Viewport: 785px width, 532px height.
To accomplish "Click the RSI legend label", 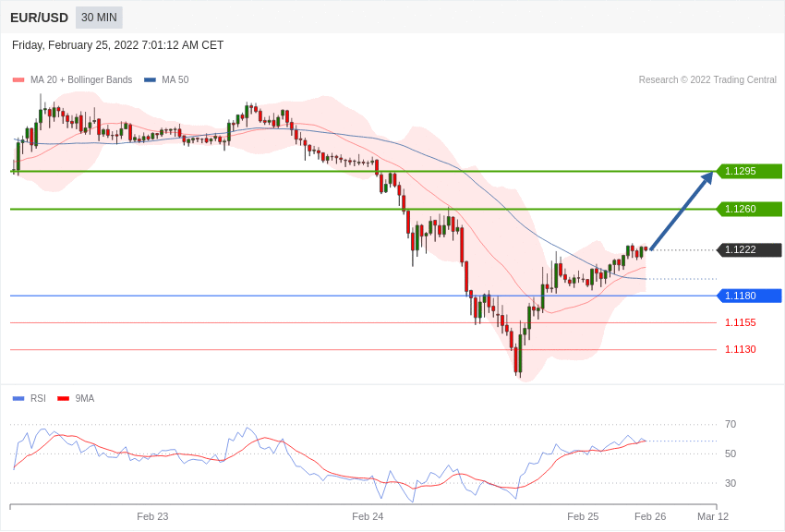I will click(38, 398).
